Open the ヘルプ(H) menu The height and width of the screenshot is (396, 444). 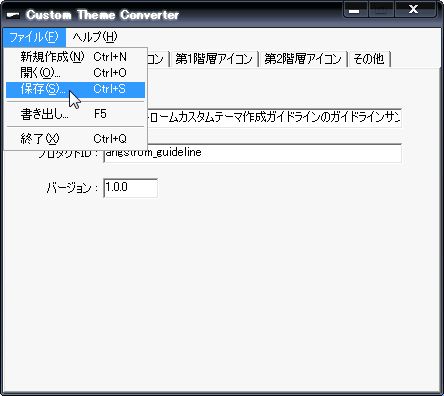click(x=95, y=37)
